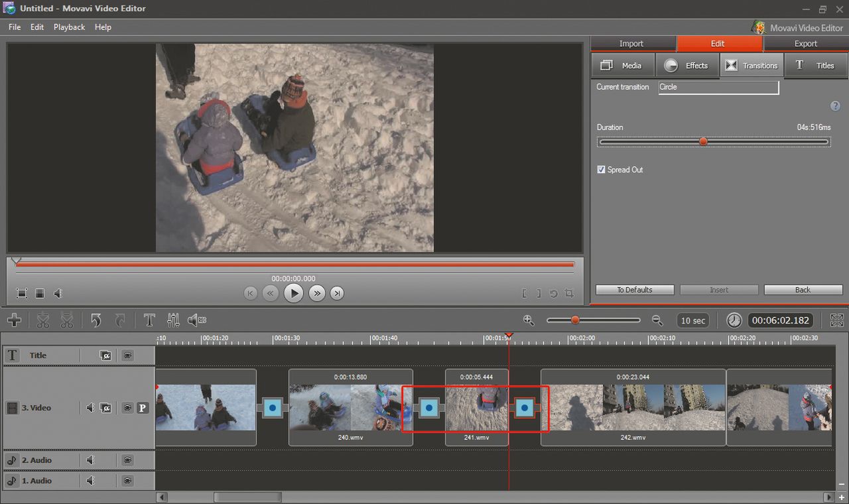Click the second scissors cut icon
Viewport: 849px width, 504px height.
(66, 321)
